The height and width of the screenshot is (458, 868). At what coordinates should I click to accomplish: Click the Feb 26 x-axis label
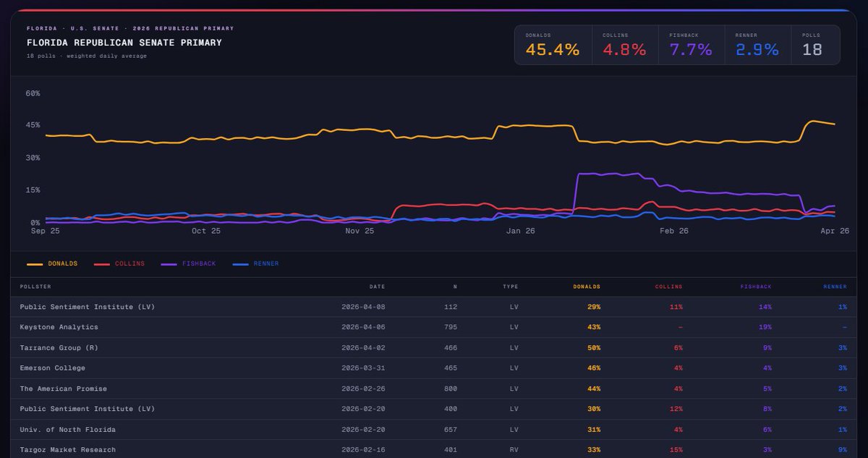pyautogui.click(x=674, y=231)
